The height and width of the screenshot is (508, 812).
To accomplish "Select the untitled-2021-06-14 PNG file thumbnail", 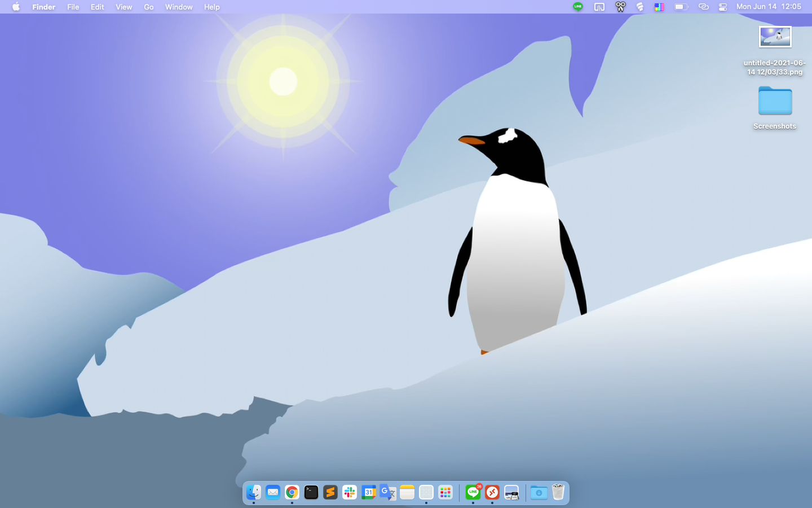I will coord(775,37).
